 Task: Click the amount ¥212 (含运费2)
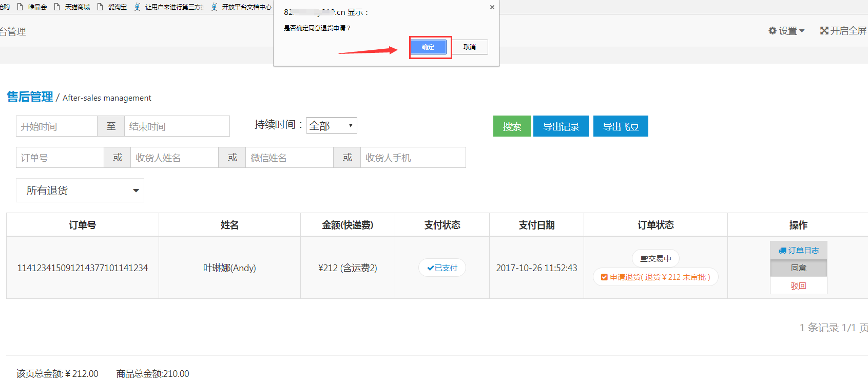(x=348, y=268)
